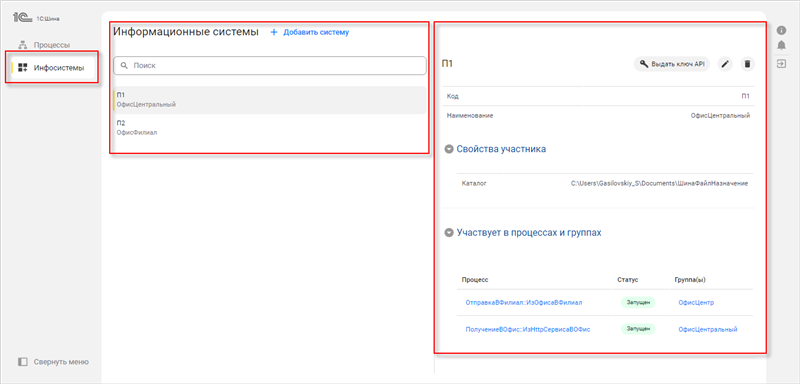Open the info icon at top right
The height and width of the screenshot is (384, 800).
781,30
